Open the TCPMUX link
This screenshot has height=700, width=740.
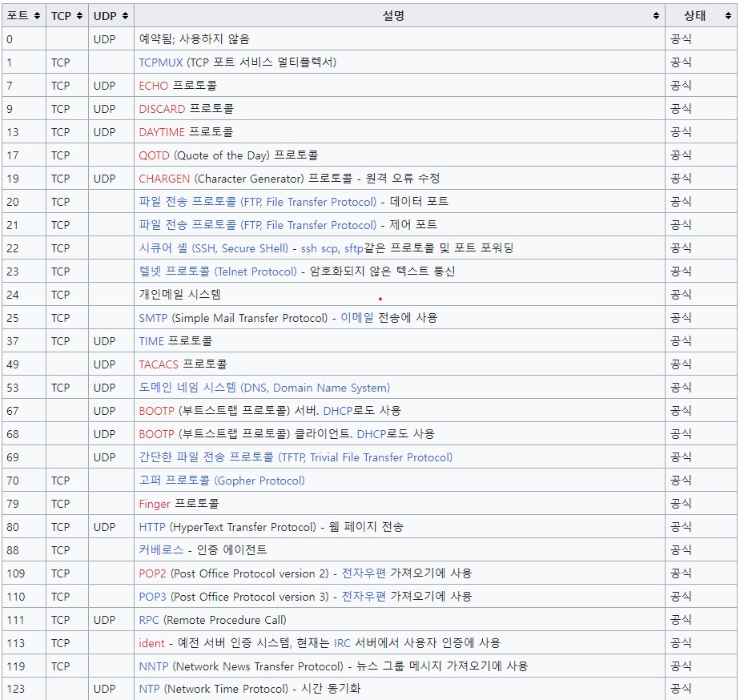click(x=160, y=62)
